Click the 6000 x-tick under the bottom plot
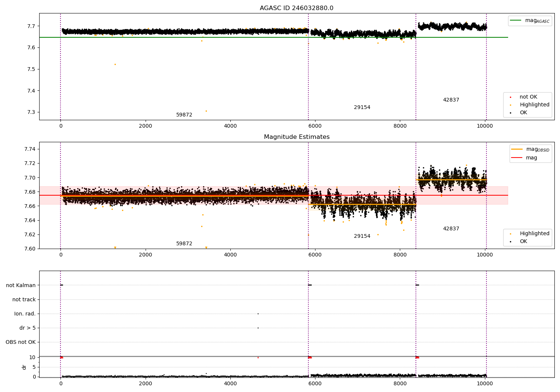The width and height of the screenshot is (560, 392). click(x=315, y=383)
